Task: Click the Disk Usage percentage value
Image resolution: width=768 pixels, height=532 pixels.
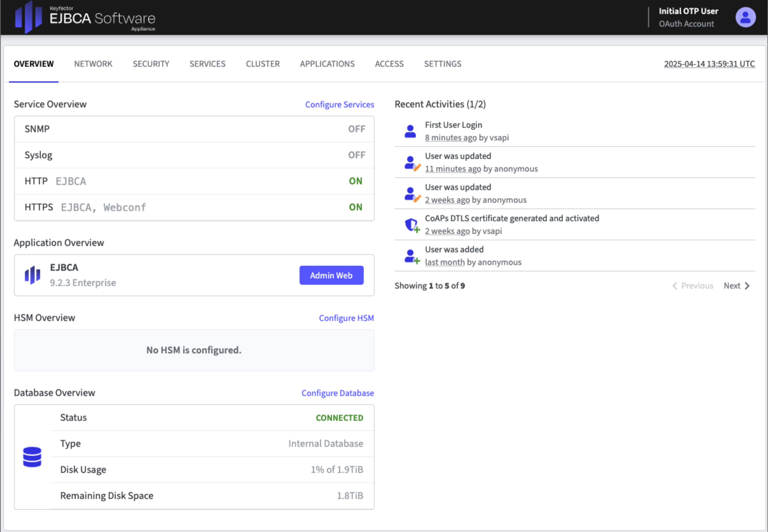Action: tap(337, 469)
